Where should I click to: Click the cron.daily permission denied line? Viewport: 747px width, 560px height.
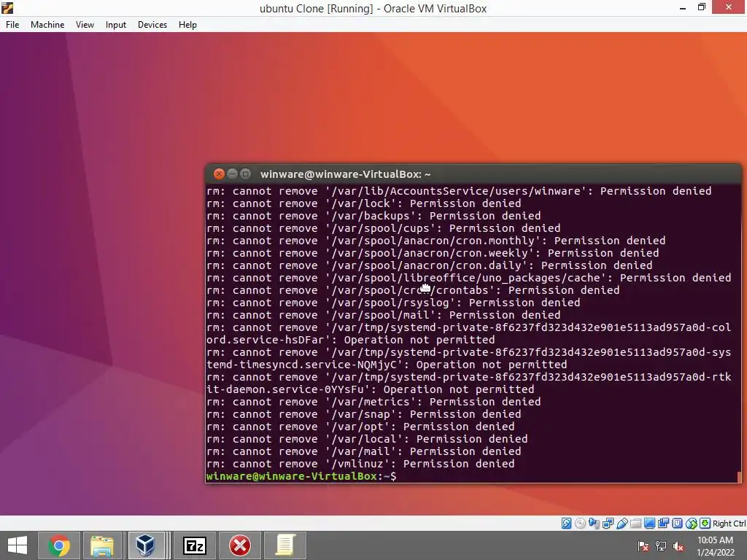429,265
